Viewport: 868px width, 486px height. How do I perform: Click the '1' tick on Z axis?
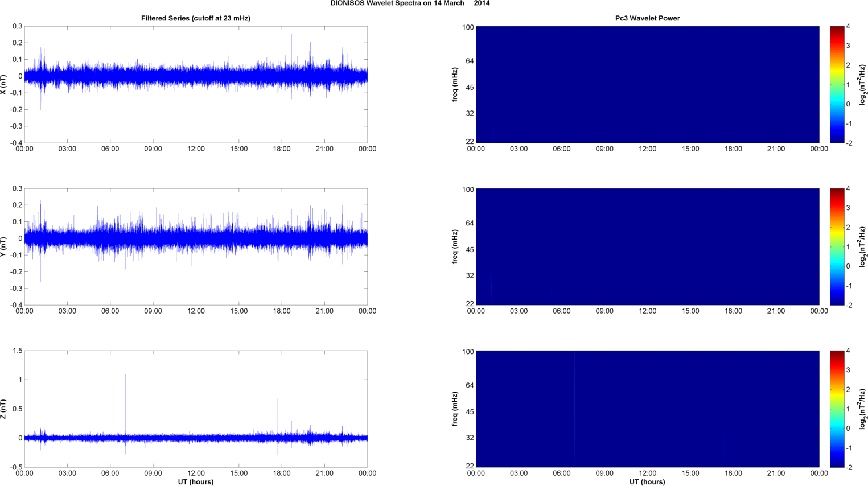click(x=20, y=380)
